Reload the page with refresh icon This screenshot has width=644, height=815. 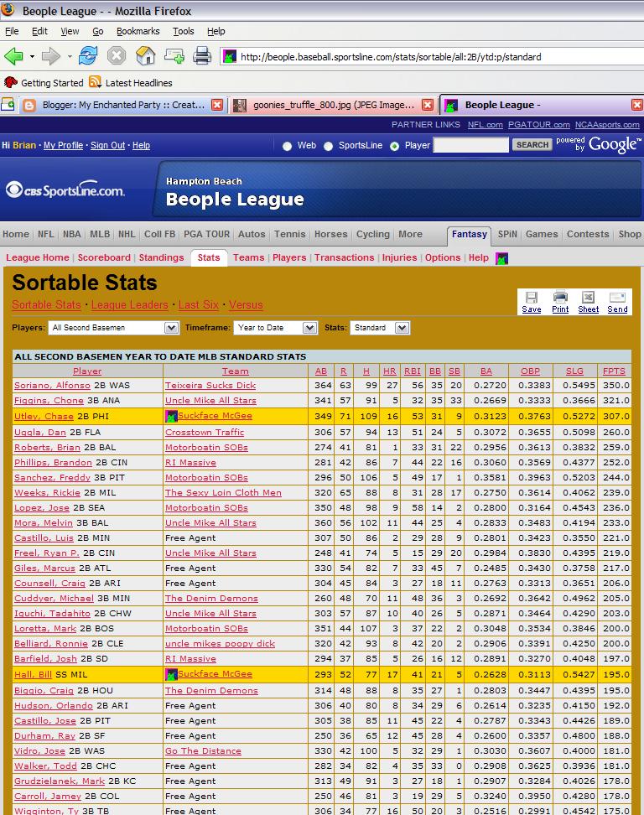point(88,55)
